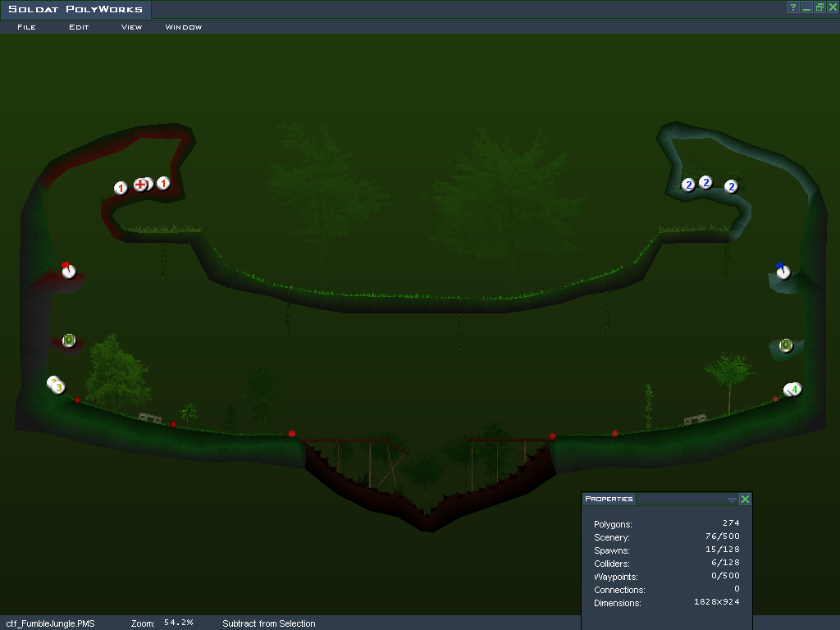
Task: Click the leftmost Alpha team spawn marker
Action: click(x=121, y=189)
